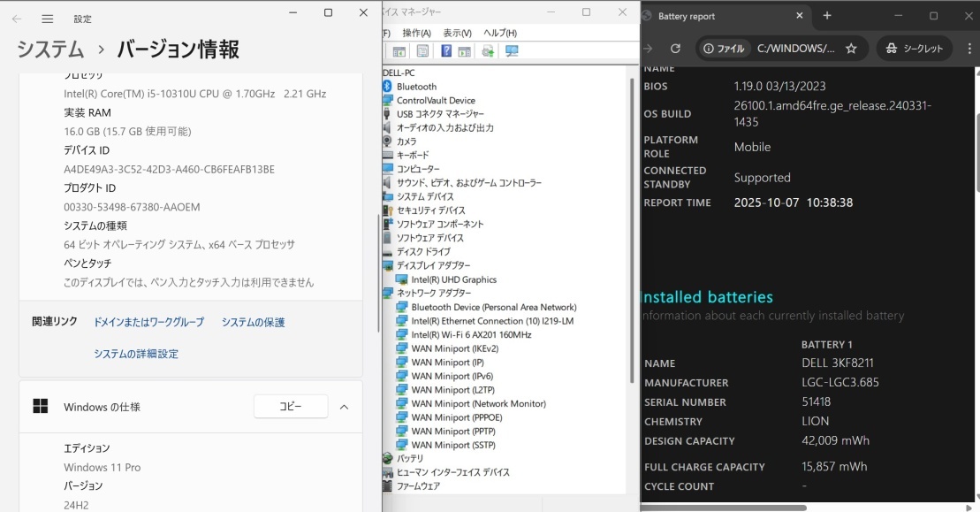Screen dimensions: 980x512
Task: Click the back arrow in Settings window
Action: pos(17,19)
